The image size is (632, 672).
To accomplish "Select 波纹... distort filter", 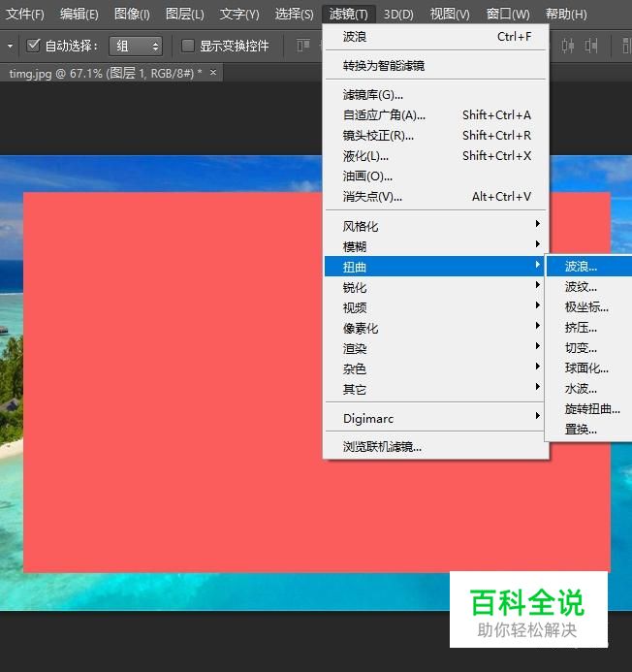I will [x=589, y=287].
